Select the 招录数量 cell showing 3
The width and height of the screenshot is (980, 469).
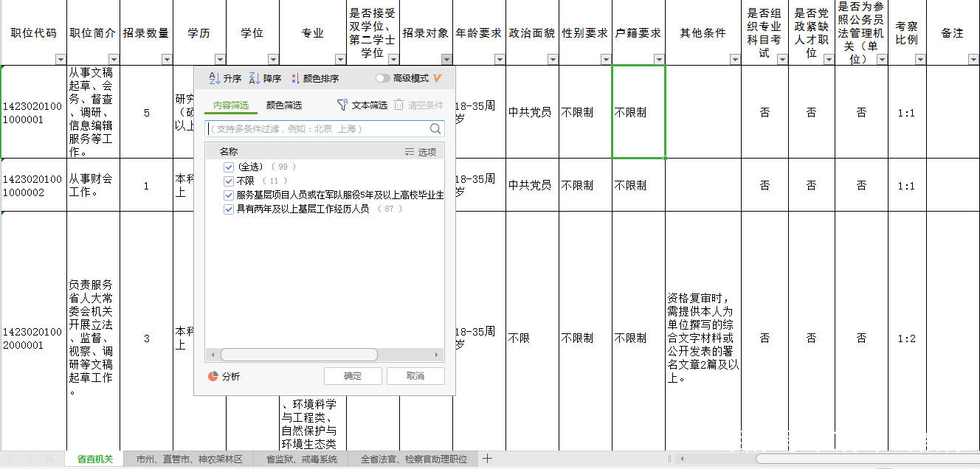(146, 338)
